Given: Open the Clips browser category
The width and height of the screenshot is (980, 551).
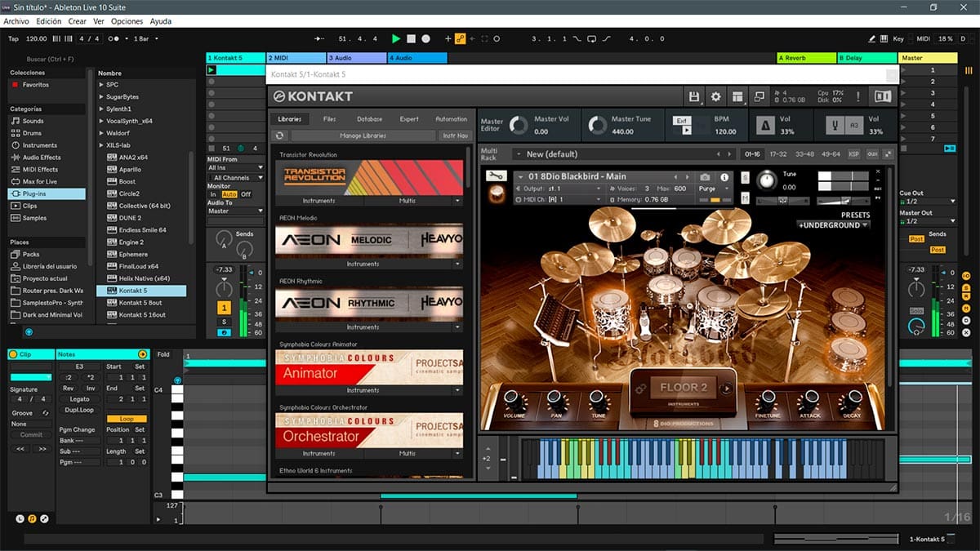Looking at the screenshot, I should click(x=29, y=206).
